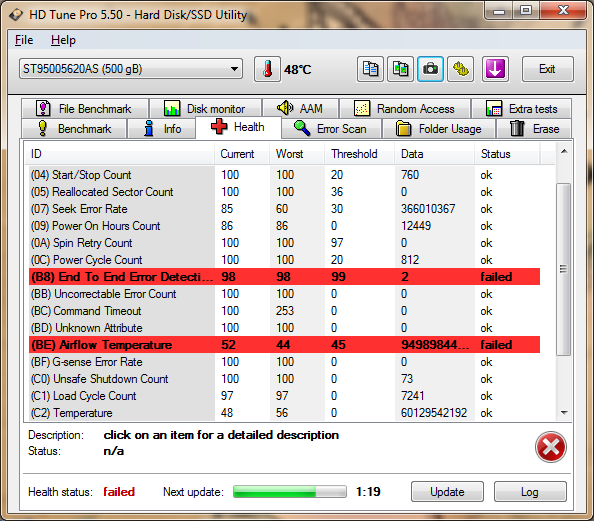Screen dimensions: 594x521
Task: Click the 366010367 seek error data value
Action: point(428,209)
